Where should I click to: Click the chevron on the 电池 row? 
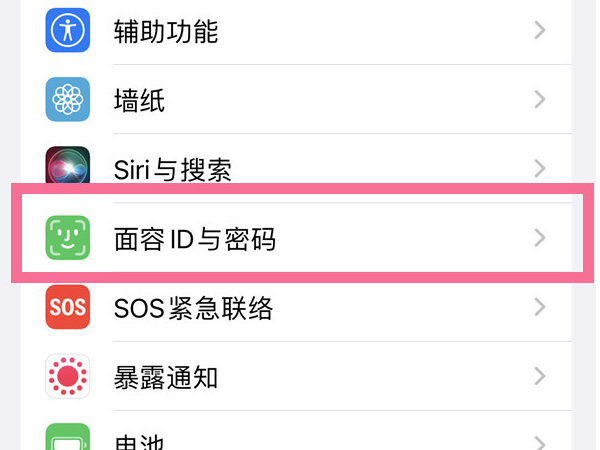tap(540, 440)
